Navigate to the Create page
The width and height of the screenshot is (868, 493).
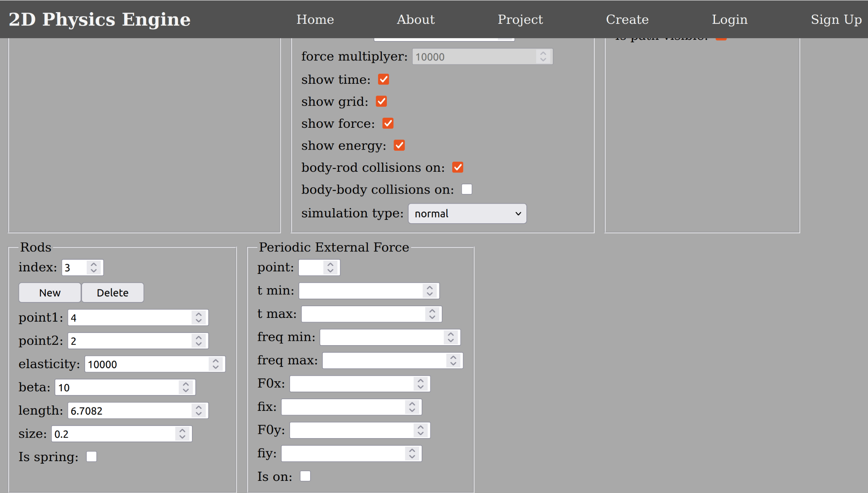pos(627,19)
